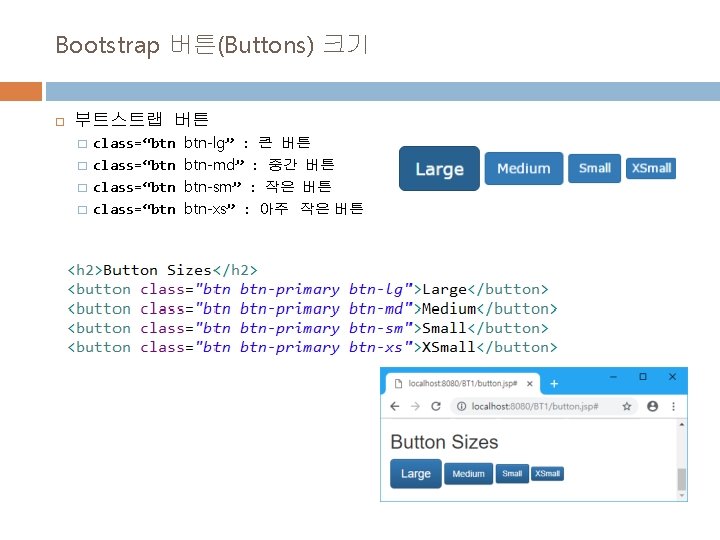Viewport: 720px width, 540px height.
Task: Click the scrollbar up arrow in browser
Action: click(682, 425)
